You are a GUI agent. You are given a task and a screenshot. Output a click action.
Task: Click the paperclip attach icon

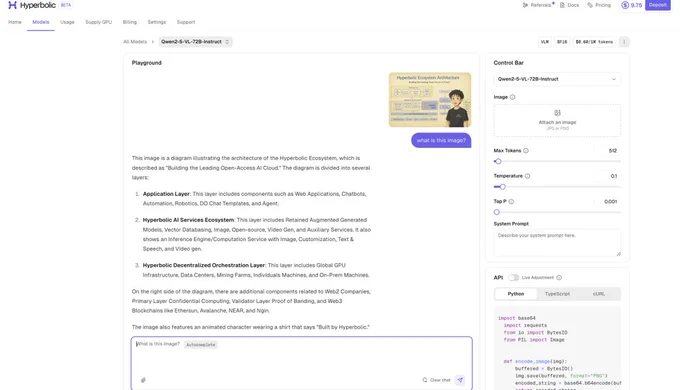(143, 380)
